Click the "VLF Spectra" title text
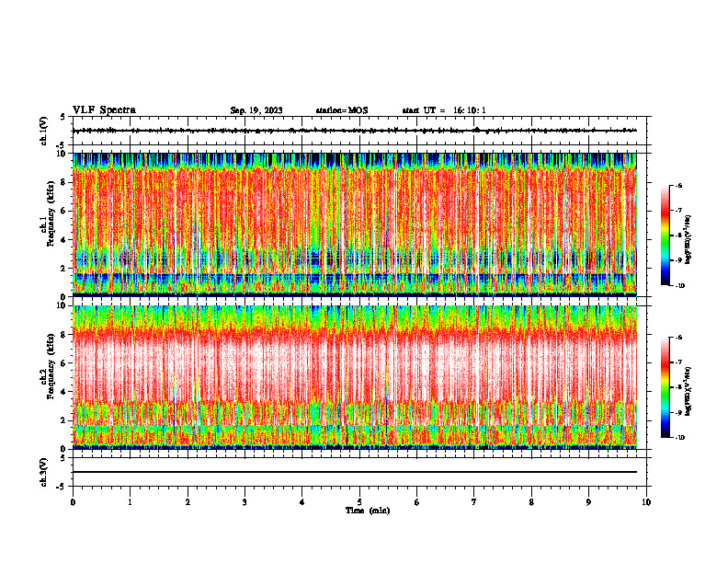The image size is (728, 563). (104, 110)
